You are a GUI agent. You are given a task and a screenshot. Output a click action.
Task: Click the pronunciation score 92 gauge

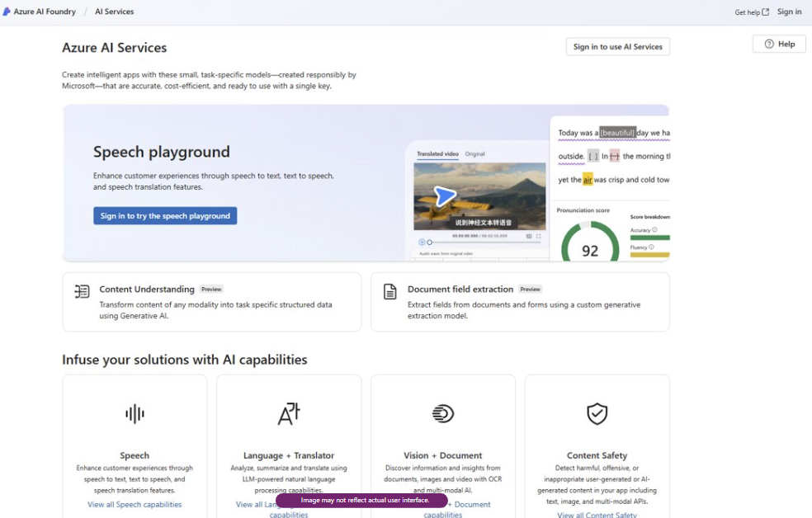pos(590,243)
